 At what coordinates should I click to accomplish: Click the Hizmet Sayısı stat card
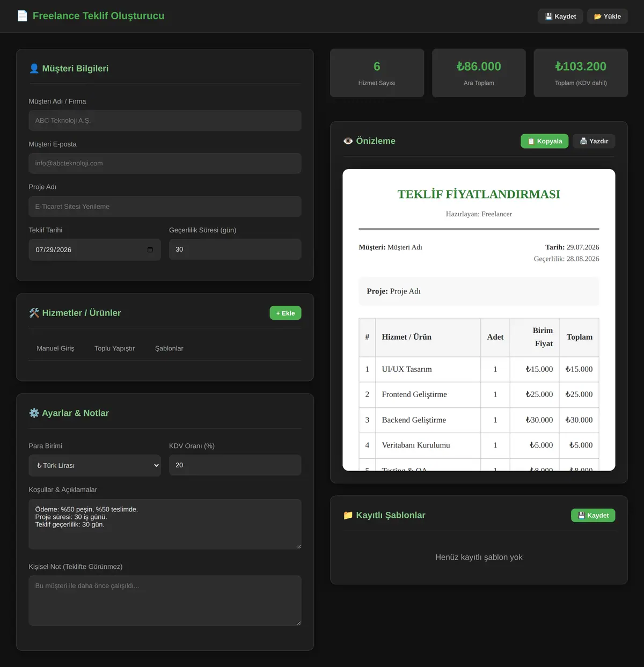point(377,73)
